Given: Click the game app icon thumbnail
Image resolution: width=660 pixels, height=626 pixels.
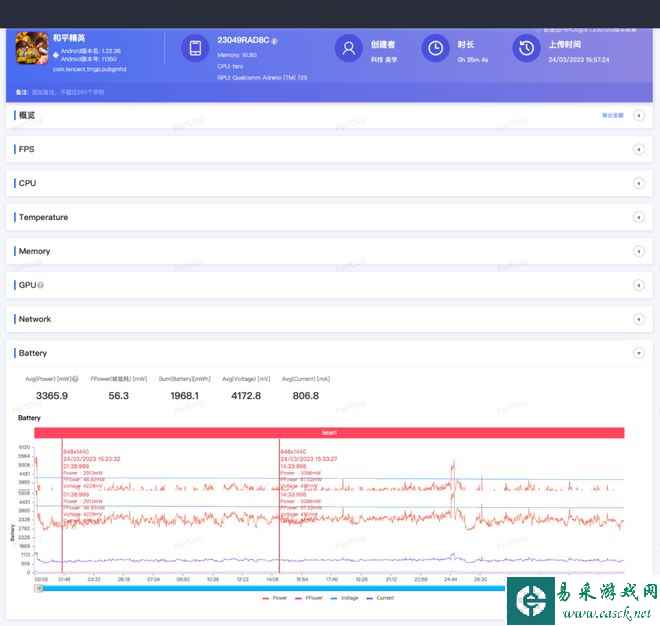Looking at the screenshot, I should tap(32, 48).
